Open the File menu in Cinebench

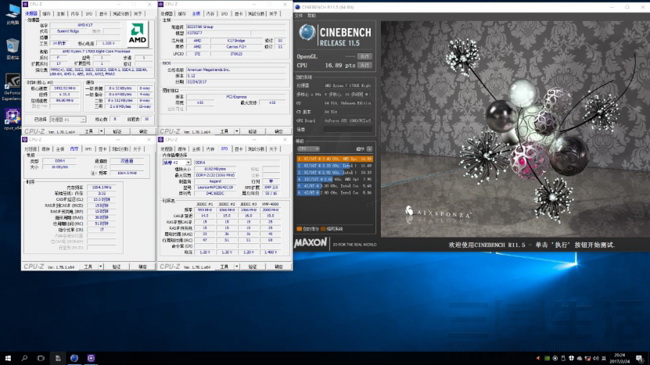(298, 16)
